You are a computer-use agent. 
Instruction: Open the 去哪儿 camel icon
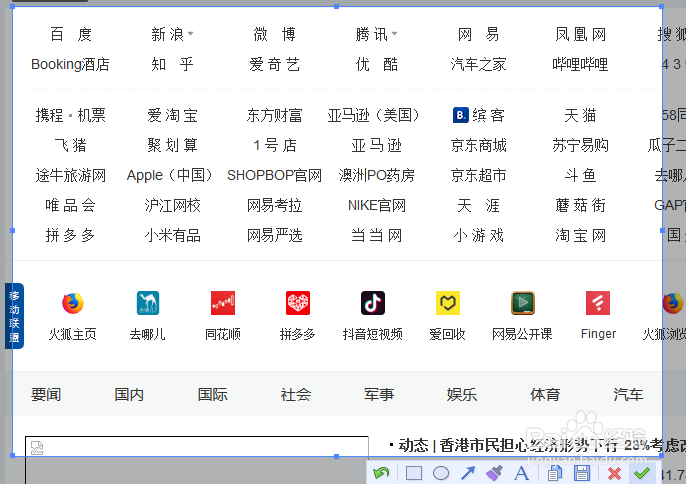[148, 303]
